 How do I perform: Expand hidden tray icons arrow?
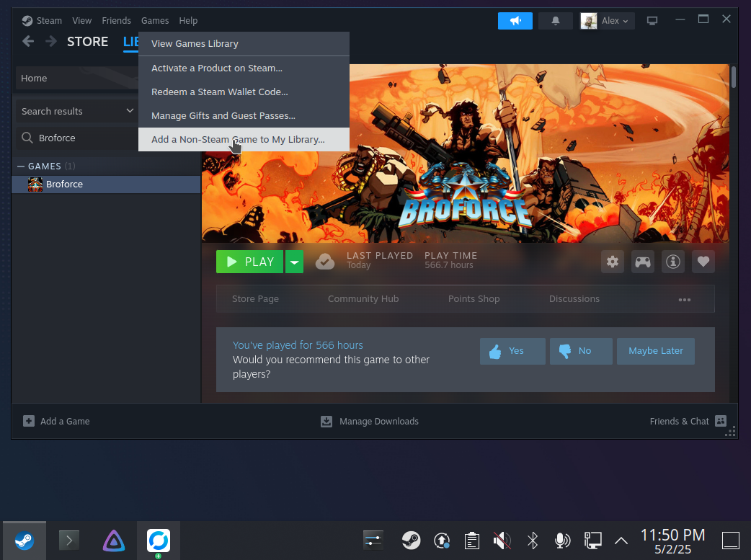[x=621, y=541]
